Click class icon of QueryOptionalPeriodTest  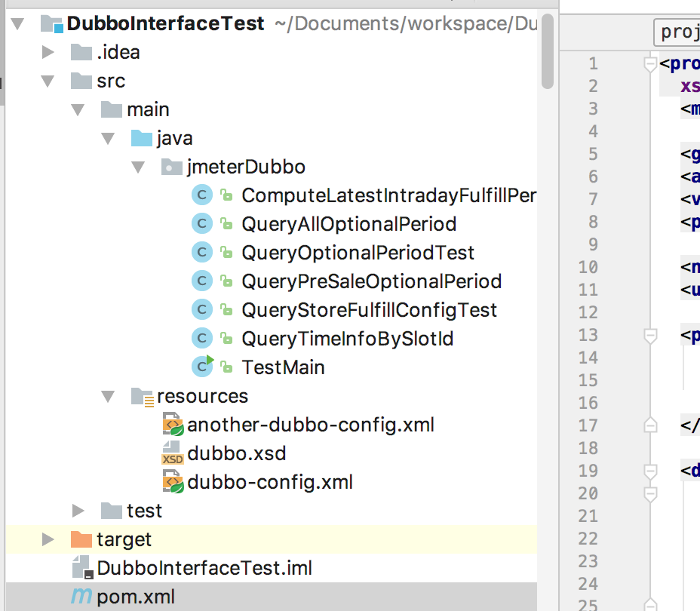click(202, 252)
